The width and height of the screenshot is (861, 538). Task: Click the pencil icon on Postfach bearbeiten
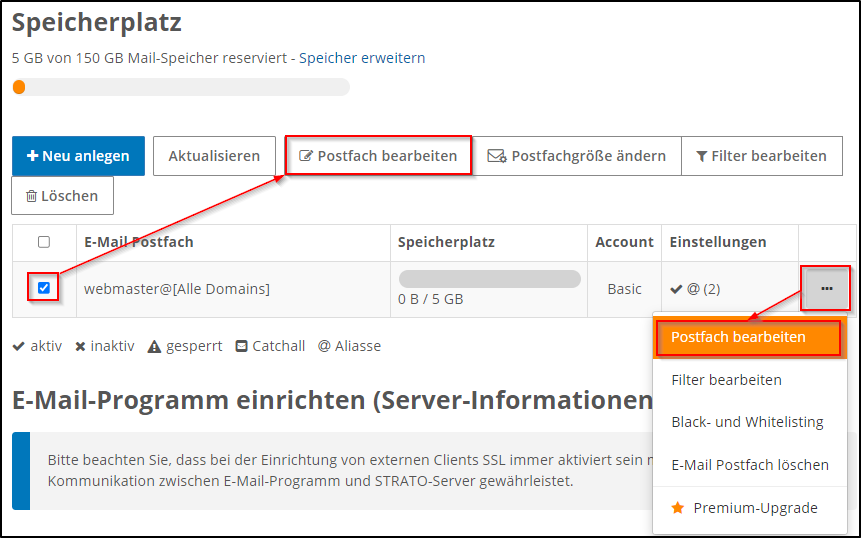(x=306, y=156)
